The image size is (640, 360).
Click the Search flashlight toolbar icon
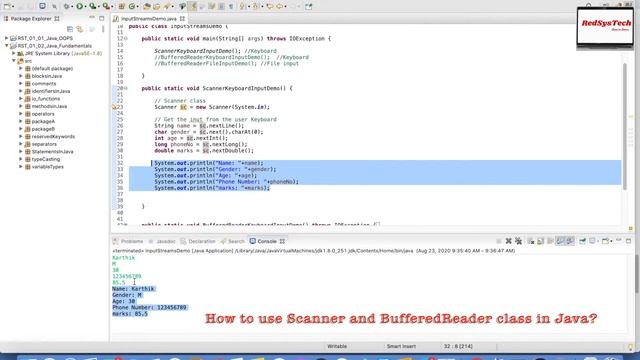pos(167,6)
